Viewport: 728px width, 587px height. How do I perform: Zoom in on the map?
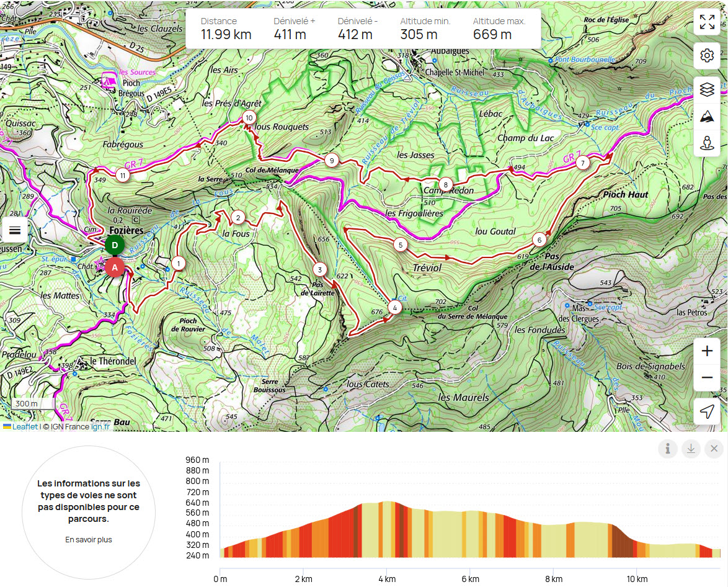click(707, 351)
